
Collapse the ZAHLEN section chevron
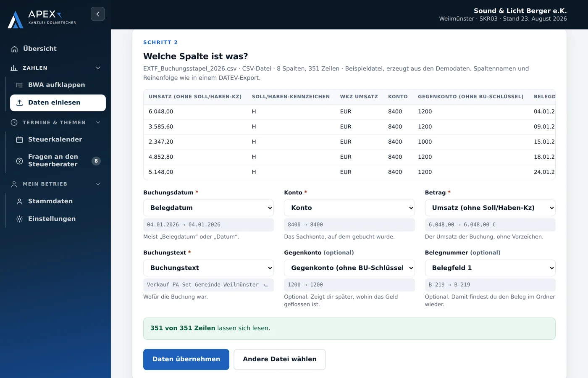[x=98, y=68]
